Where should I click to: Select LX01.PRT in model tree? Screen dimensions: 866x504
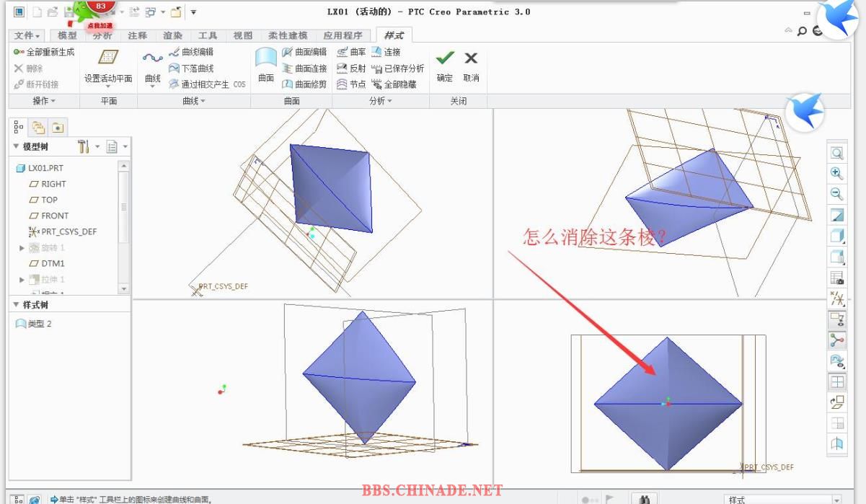[x=40, y=168]
